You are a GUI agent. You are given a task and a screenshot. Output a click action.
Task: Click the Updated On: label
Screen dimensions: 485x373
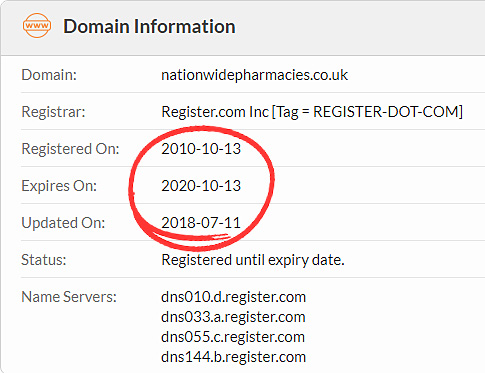63,223
